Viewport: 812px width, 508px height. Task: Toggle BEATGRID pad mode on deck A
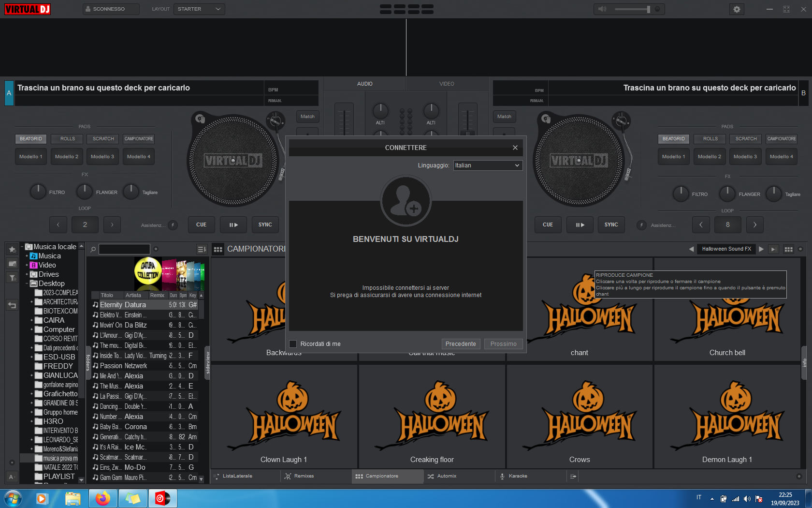(x=31, y=139)
